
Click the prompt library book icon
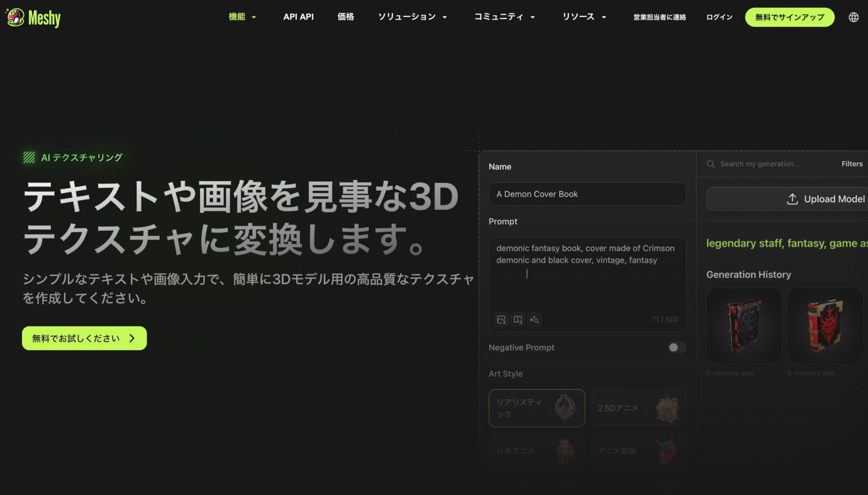click(518, 319)
